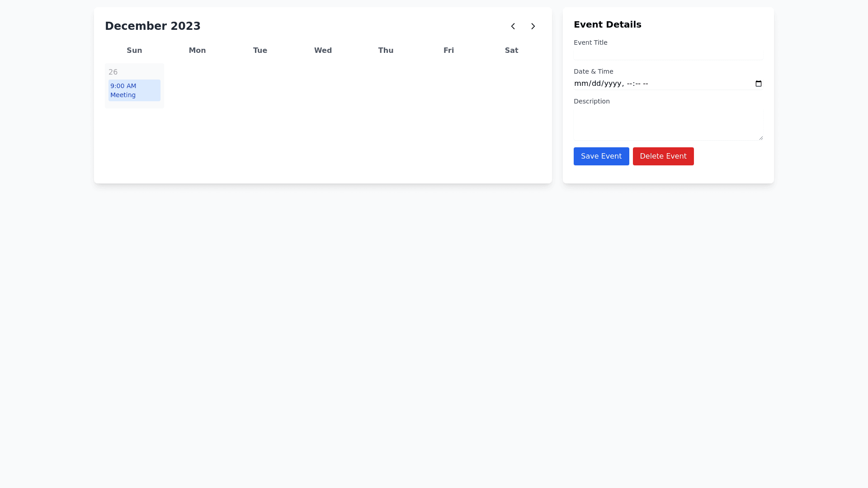Click the December 2023 title
The width and height of the screenshot is (868, 488).
pyautogui.click(x=152, y=26)
